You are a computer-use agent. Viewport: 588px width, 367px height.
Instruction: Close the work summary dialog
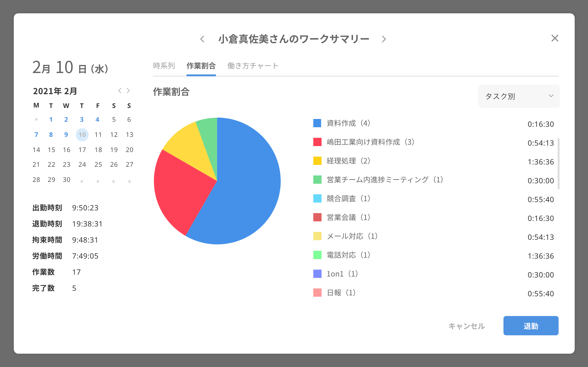555,38
